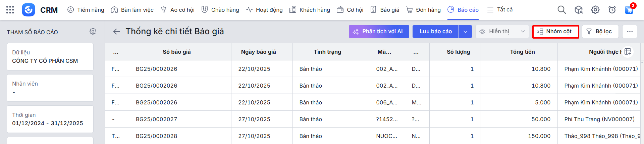Expand the Hiển thị dropdown chevron
This screenshot has height=144, width=644.
(x=522, y=32)
